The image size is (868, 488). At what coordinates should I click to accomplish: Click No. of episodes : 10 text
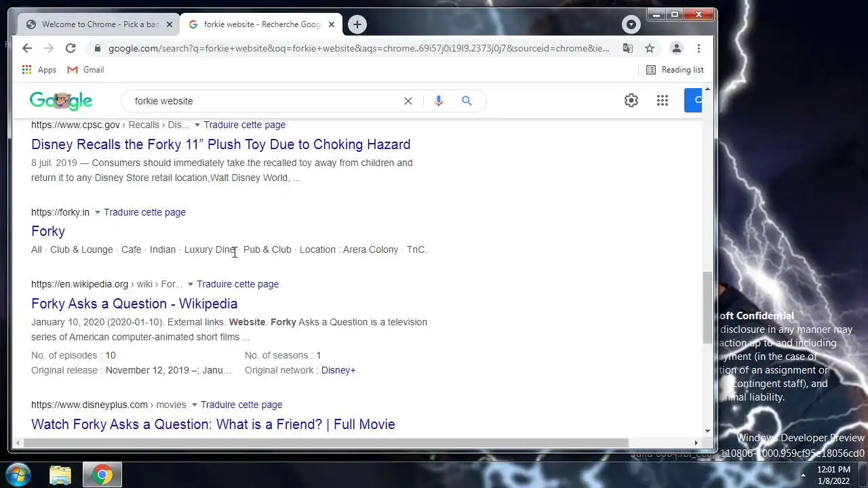[x=73, y=355]
